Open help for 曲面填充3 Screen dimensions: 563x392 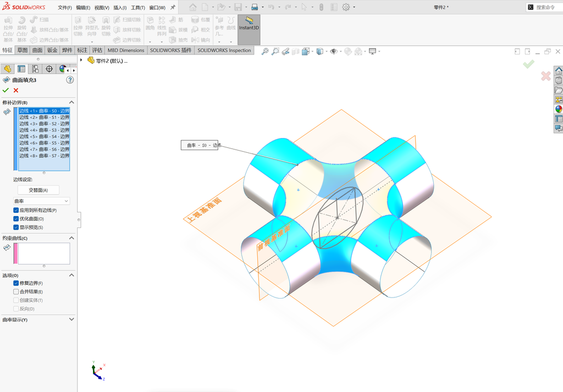(x=70, y=80)
